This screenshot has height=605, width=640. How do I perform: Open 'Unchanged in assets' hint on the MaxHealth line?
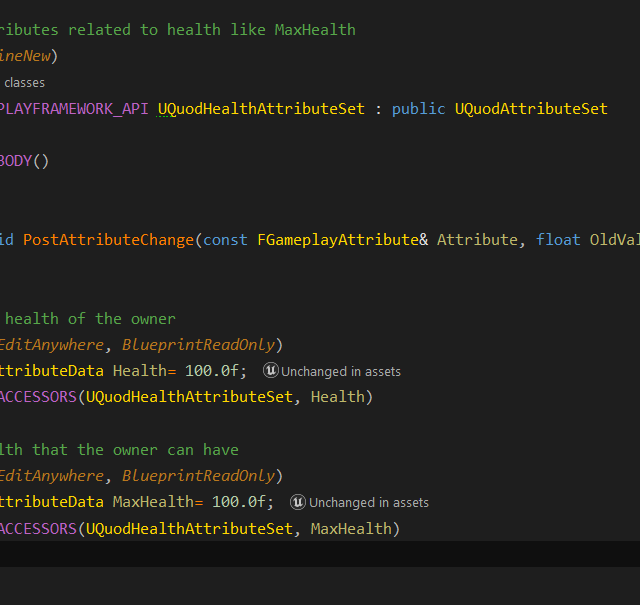point(368,503)
